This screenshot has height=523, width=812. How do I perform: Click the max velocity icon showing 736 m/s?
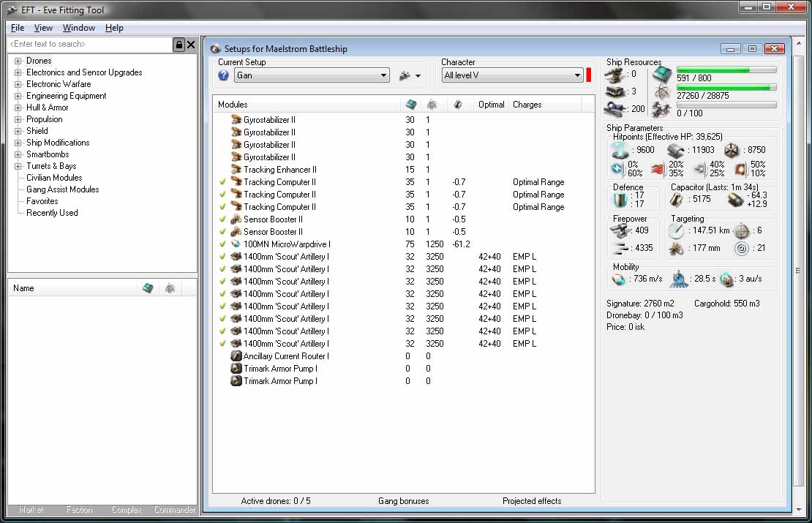pyautogui.click(x=619, y=279)
